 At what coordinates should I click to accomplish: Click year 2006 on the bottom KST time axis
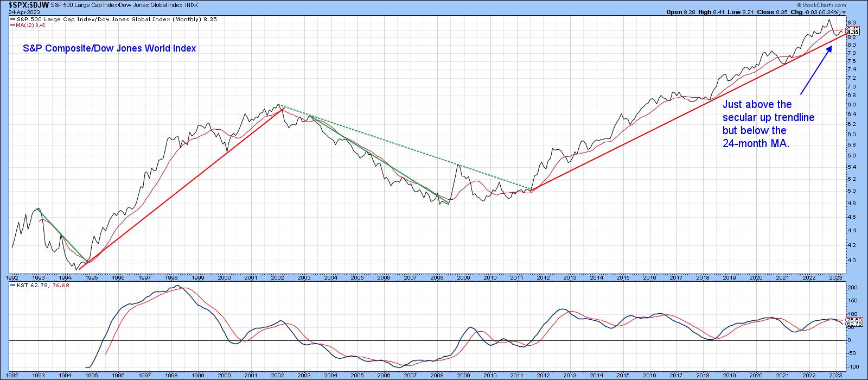[x=384, y=375]
